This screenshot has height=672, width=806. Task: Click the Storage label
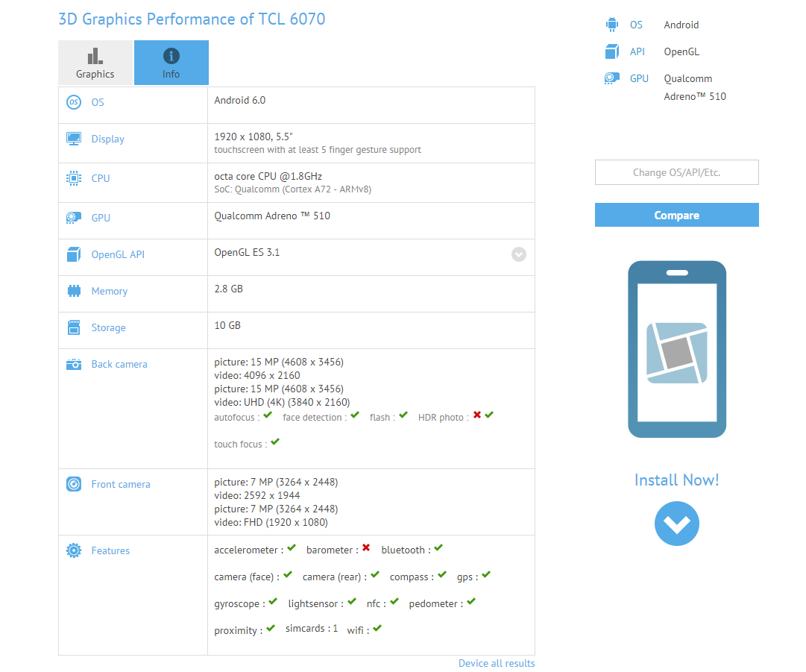(108, 328)
